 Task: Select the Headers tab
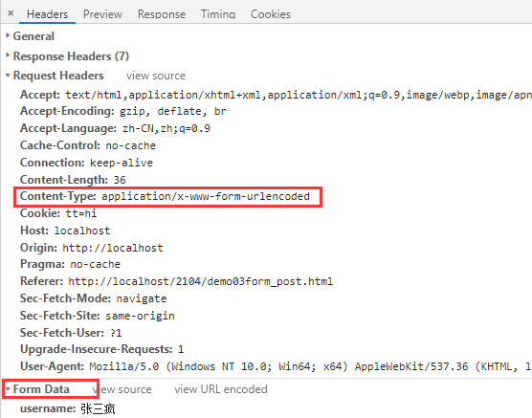pyautogui.click(x=47, y=14)
